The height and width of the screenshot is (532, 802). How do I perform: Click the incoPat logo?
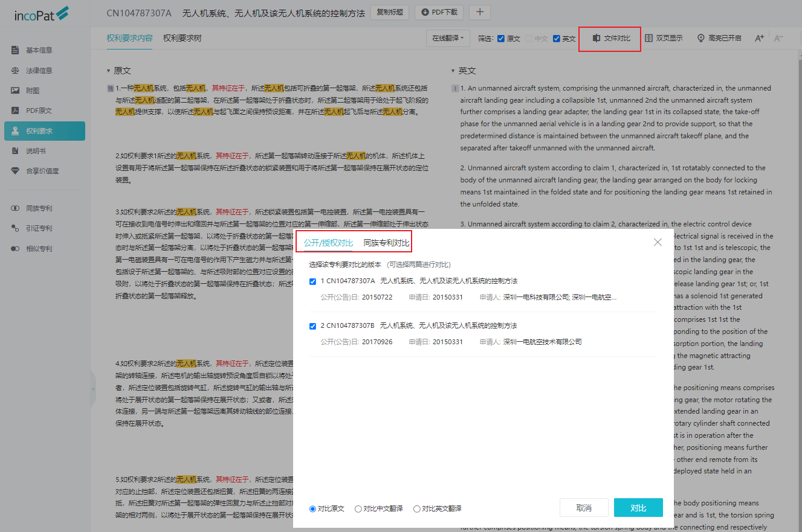point(42,13)
